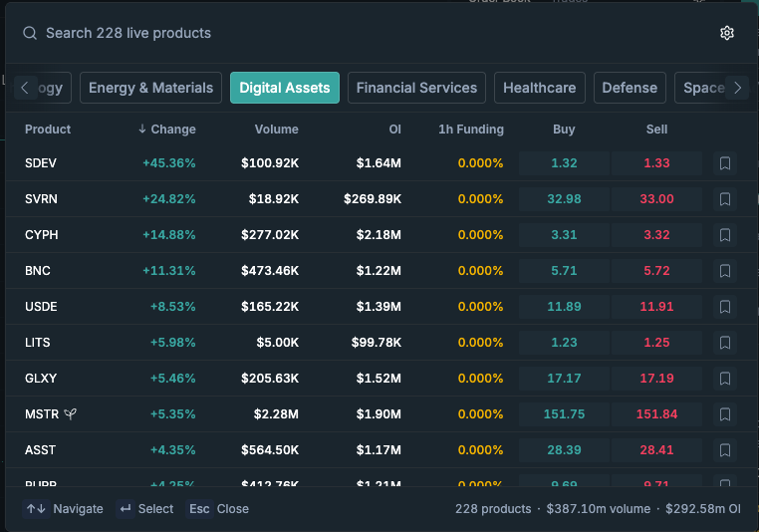The width and height of the screenshot is (759, 532).
Task: Bookmark the ASST product
Action: (x=724, y=449)
